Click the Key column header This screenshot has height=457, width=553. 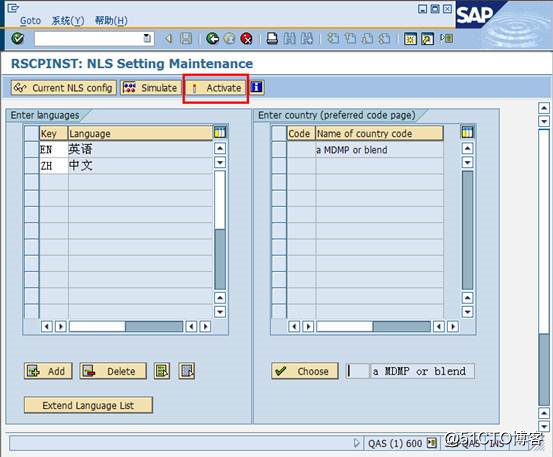[53, 133]
